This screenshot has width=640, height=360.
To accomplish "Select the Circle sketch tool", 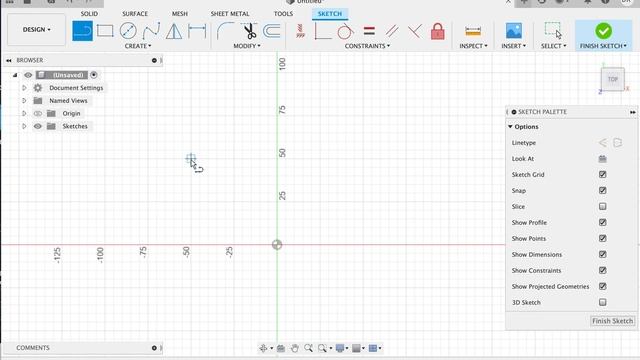I will coord(128,31).
